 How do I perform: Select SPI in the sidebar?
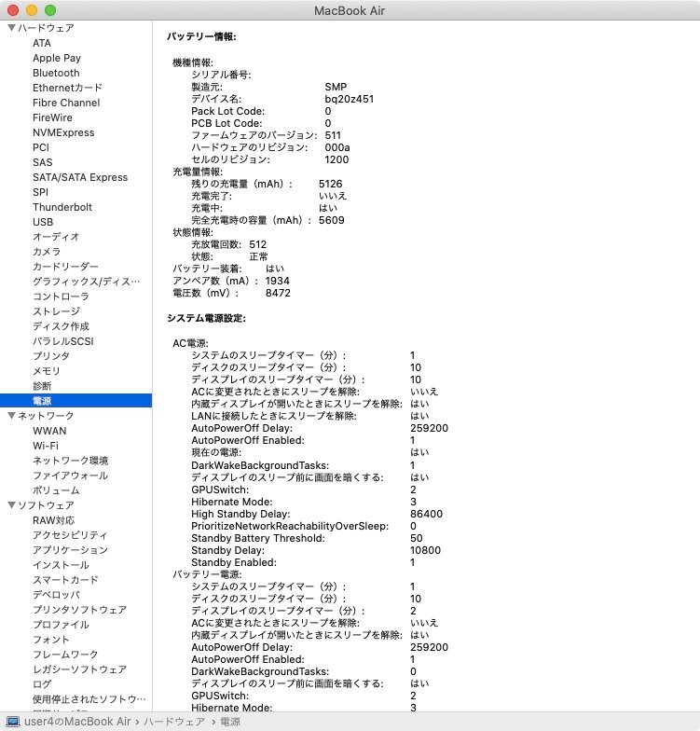[x=40, y=192]
